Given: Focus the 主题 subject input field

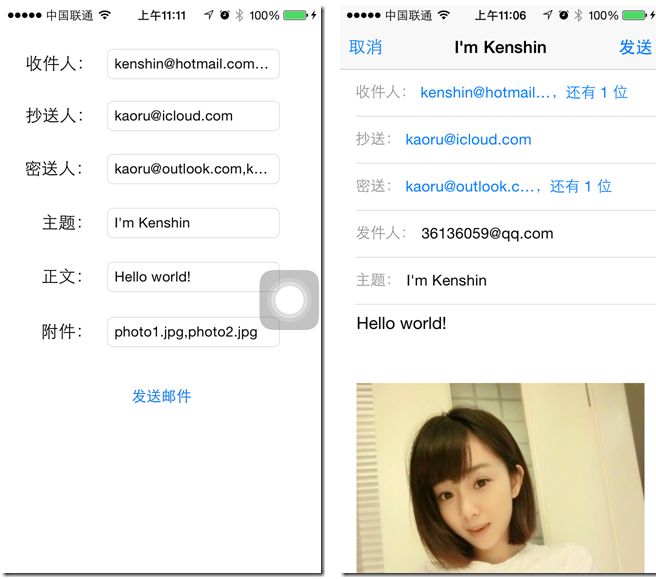Looking at the screenshot, I should [193, 223].
